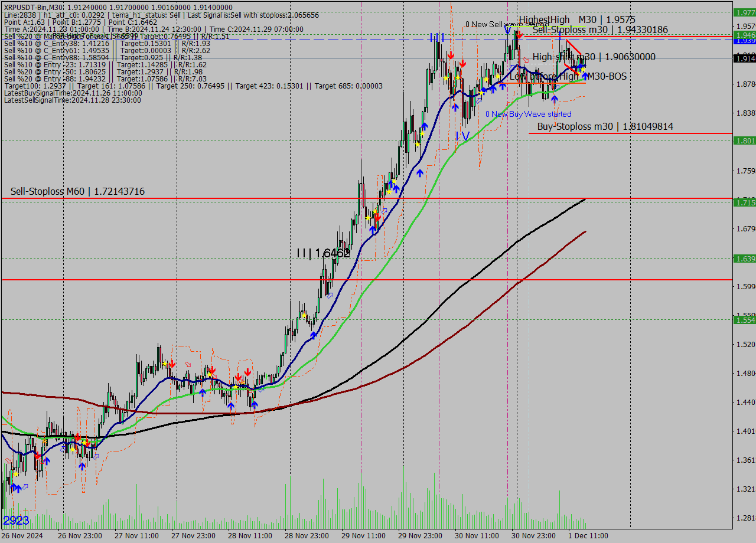Screen dimensions: 756x543
Task: Click the green 1.715 price tag
Action: (x=744, y=202)
